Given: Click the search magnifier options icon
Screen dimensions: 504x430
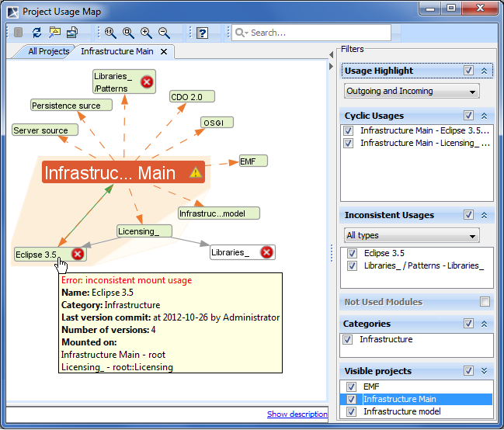Looking at the screenshot, I should pyautogui.click(x=242, y=33).
